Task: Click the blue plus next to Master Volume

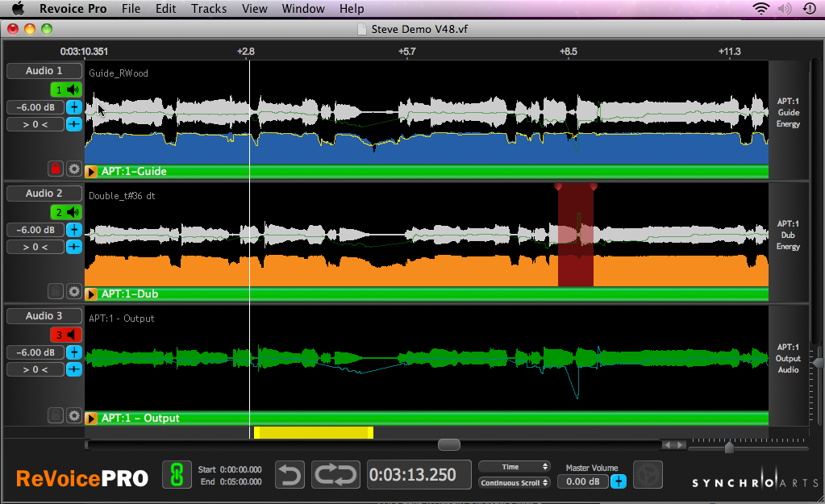Action: click(619, 481)
